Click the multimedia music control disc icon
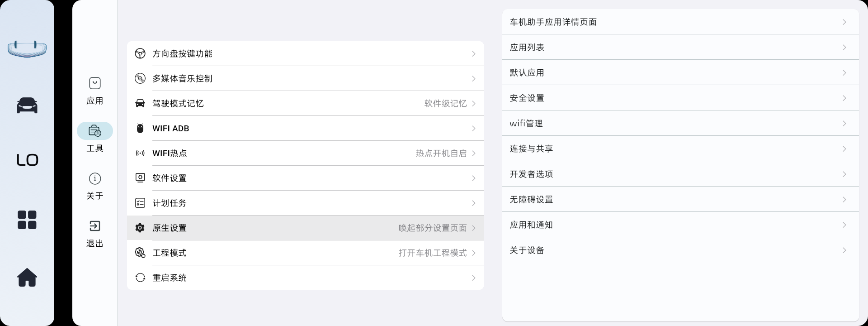Screen dimensions: 868x326 (x=140, y=78)
